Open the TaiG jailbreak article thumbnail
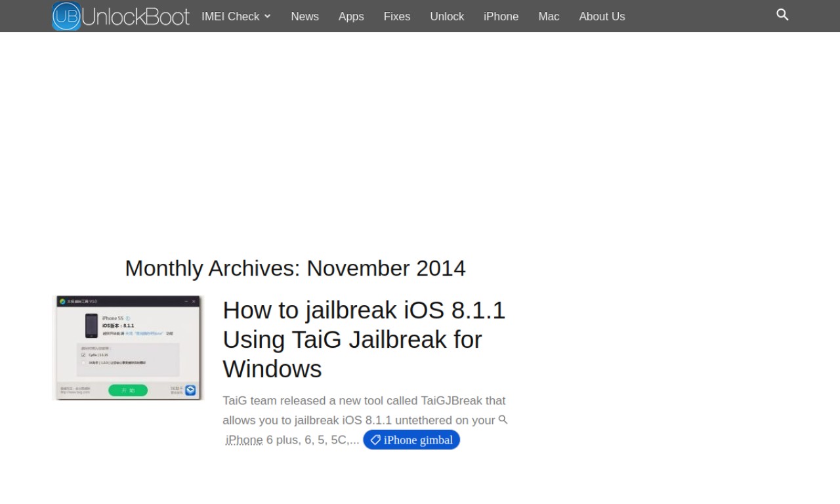Screen dimensions: 840x504 [128, 348]
